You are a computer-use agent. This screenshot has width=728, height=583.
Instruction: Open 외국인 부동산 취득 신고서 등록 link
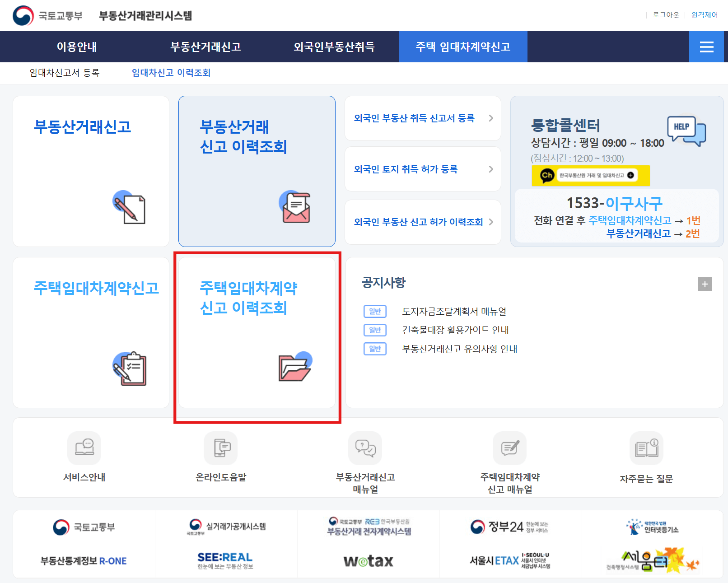pos(414,118)
